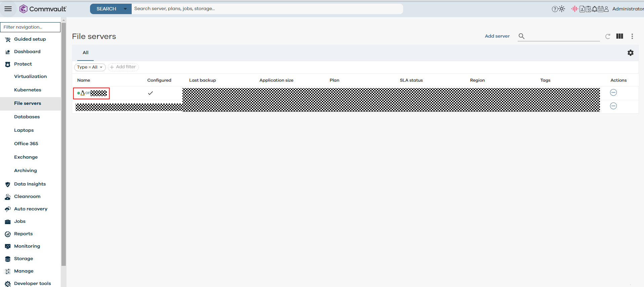Open the vertical three-dot more options menu
The height and width of the screenshot is (287, 644).
(x=632, y=36)
